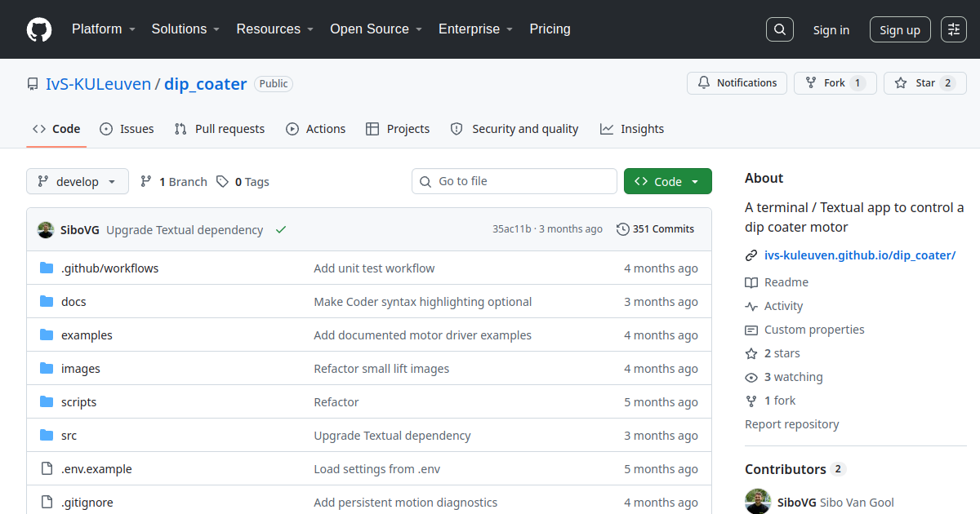Click the pulse icon beside Activity

[x=751, y=306]
